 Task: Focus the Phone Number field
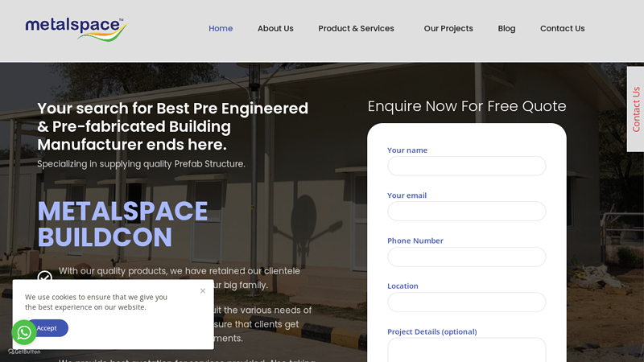click(467, 257)
